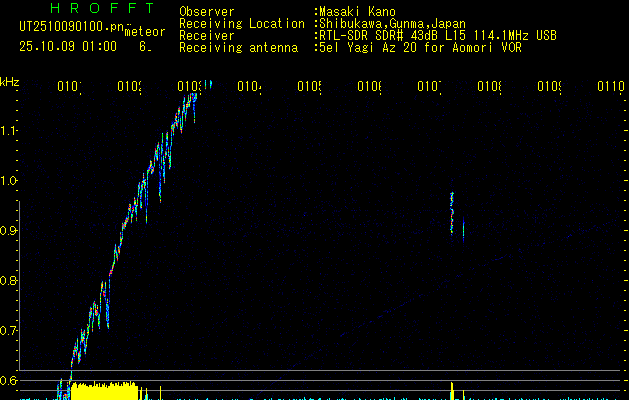
Task: Click the cyan echo marks beside 0103 label
Action: point(208,84)
